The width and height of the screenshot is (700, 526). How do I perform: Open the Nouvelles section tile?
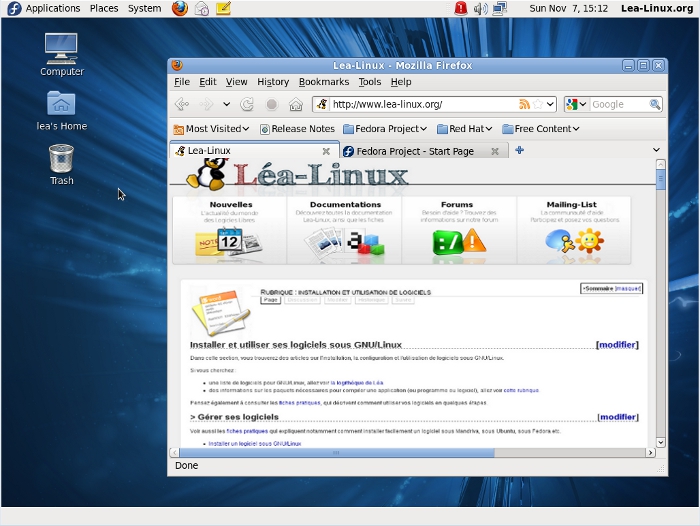pyautogui.click(x=230, y=230)
